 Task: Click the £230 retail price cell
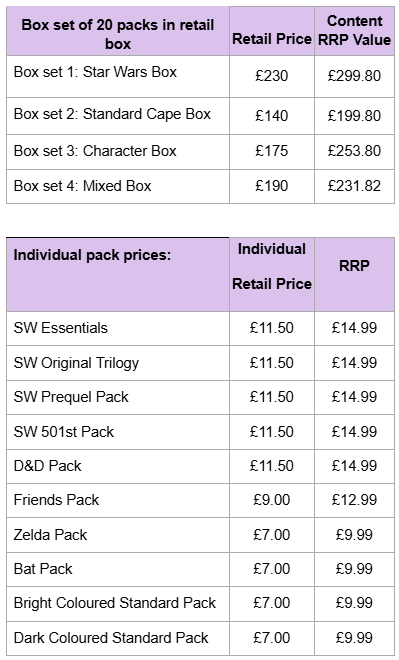[x=272, y=76]
